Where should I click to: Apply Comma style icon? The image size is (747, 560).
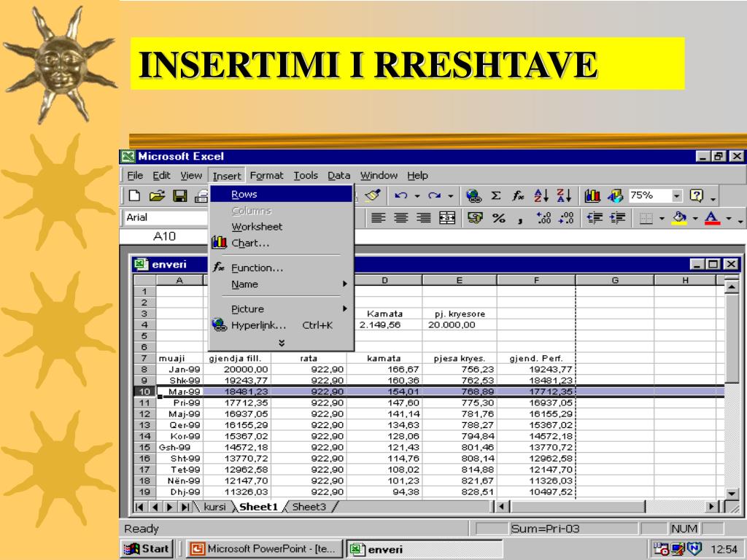(x=520, y=220)
